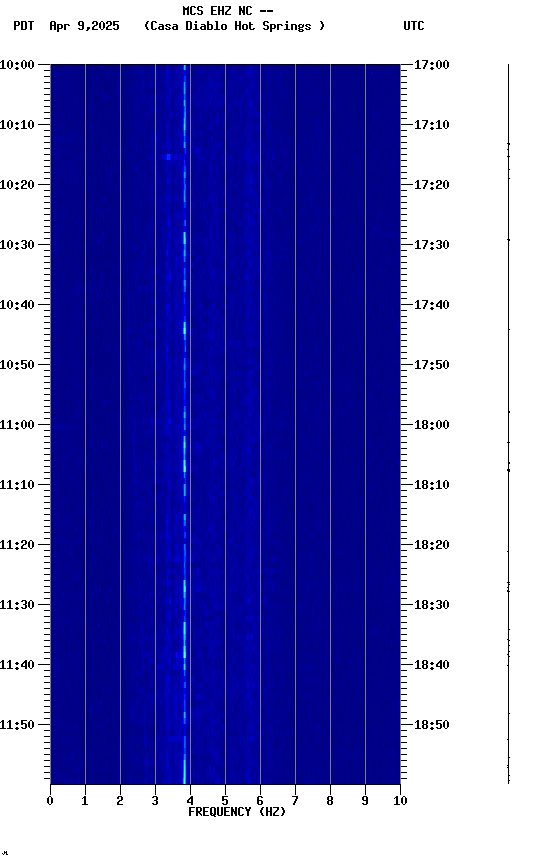Click the '18:20' UTC time label

pyautogui.click(x=432, y=546)
